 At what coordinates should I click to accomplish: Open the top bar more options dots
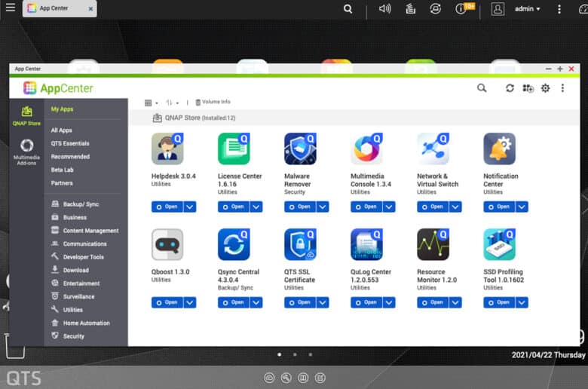(559, 8)
